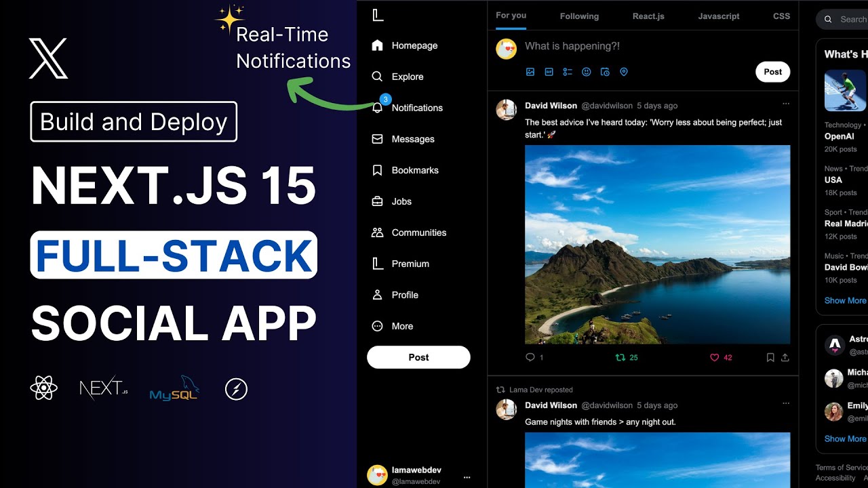Viewport: 868px width, 488px height.
Task: Switch to the Javascript tab
Action: click(719, 16)
